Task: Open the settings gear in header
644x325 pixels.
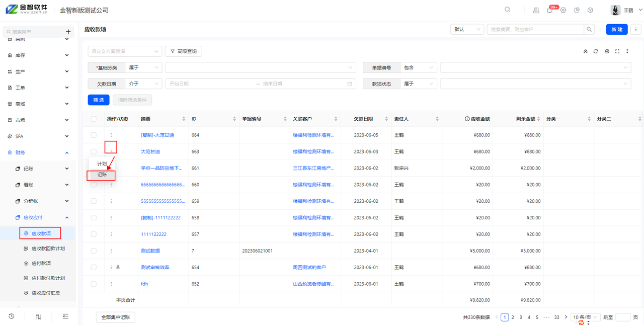Action: coord(563,10)
